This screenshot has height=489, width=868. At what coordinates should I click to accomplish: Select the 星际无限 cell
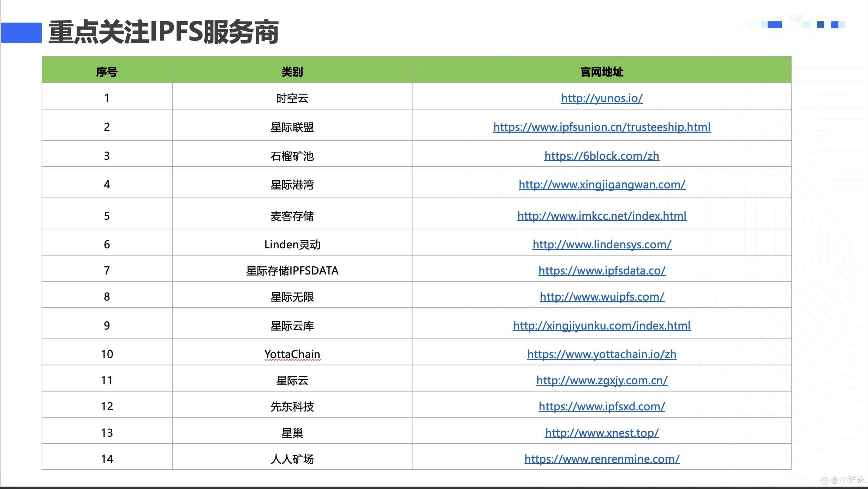(x=292, y=294)
